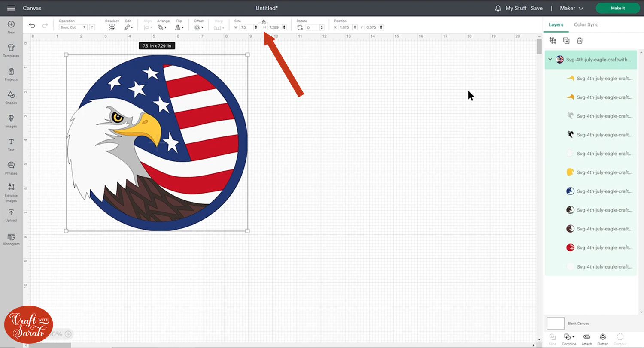Select the top group layer row
The height and width of the screenshot is (348, 644).
point(591,60)
